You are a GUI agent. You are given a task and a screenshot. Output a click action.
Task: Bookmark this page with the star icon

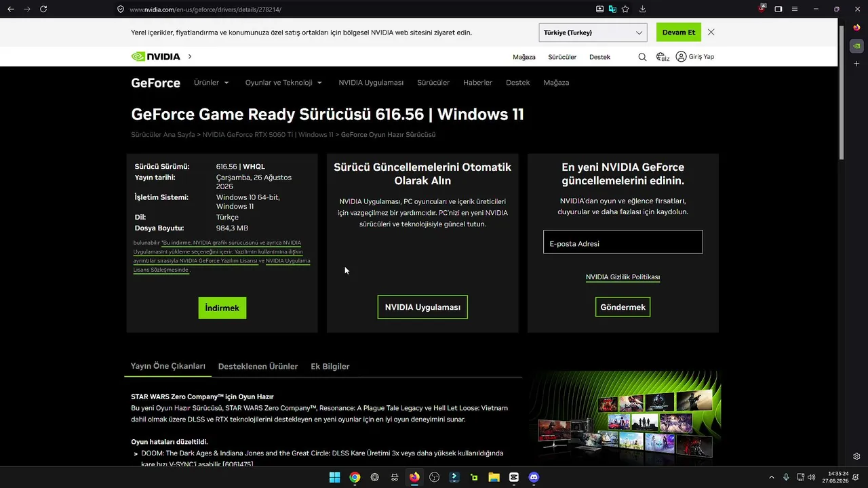coord(625,9)
